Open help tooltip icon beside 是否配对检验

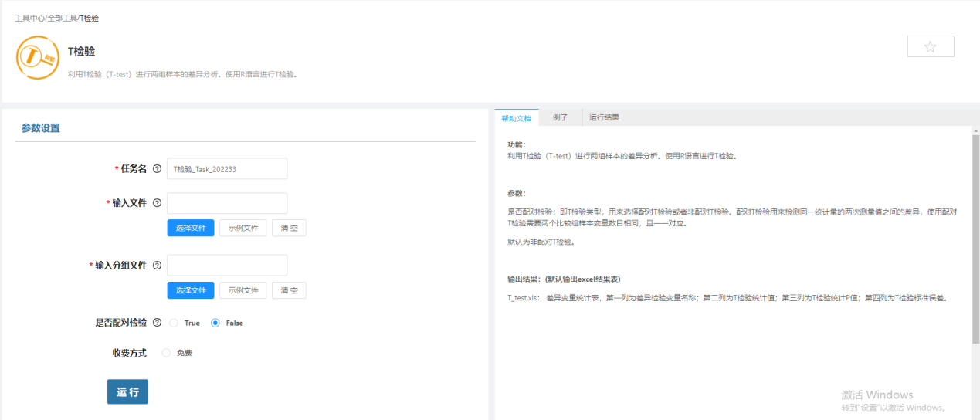coord(157,323)
